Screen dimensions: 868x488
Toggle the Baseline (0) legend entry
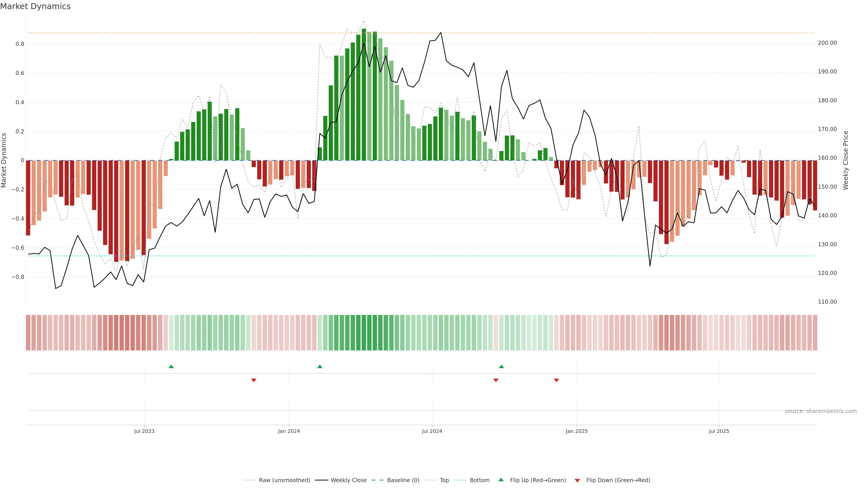(403, 480)
